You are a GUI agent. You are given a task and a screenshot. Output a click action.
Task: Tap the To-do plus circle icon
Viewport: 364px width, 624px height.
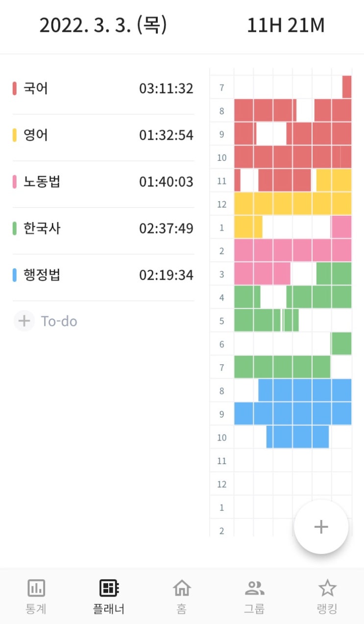pos(24,321)
